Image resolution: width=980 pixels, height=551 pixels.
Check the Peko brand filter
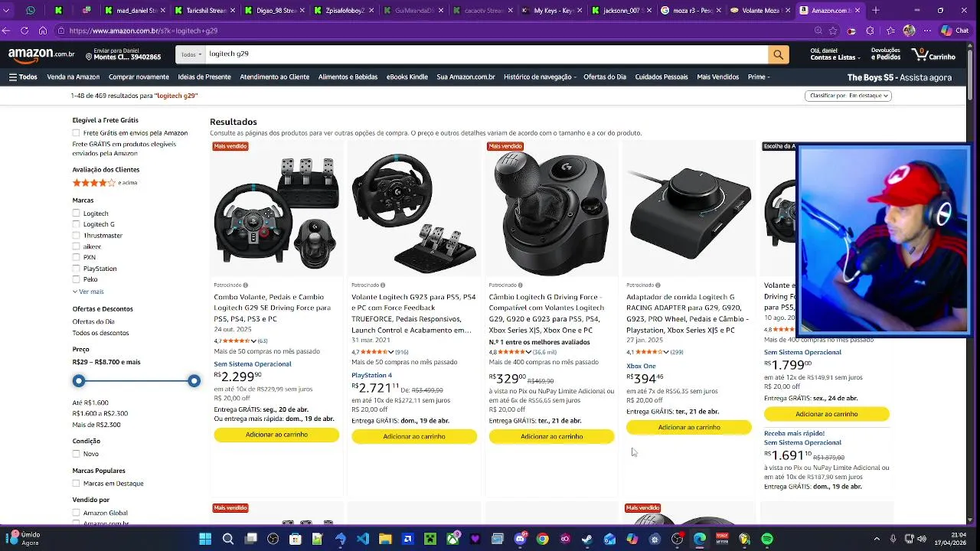[76, 279]
